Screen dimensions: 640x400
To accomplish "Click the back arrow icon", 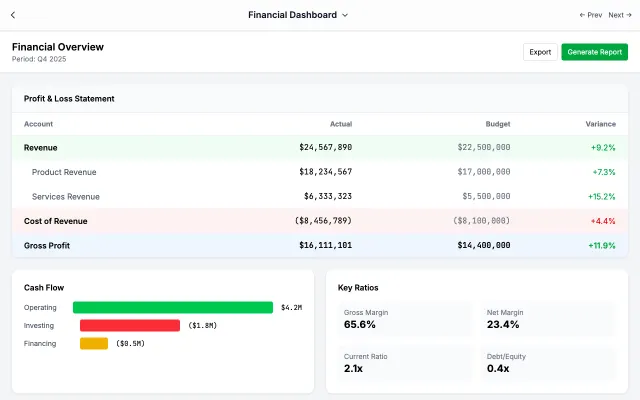I will point(13,15).
